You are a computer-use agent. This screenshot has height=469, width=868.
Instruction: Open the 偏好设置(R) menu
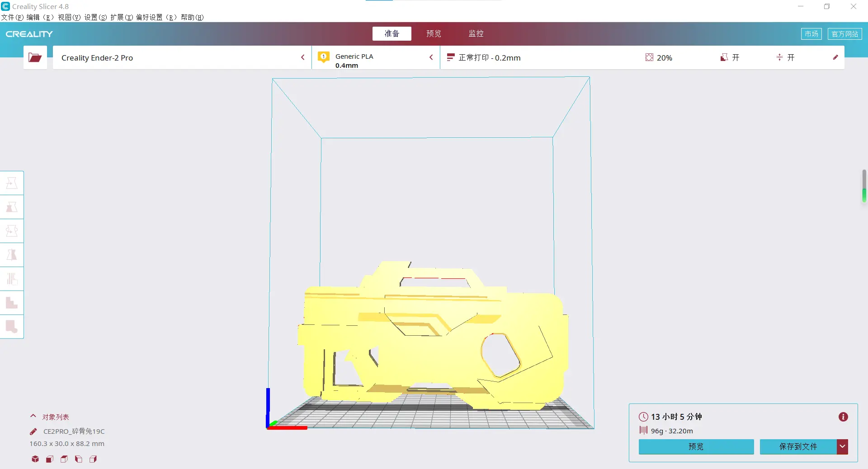[x=156, y=17]
